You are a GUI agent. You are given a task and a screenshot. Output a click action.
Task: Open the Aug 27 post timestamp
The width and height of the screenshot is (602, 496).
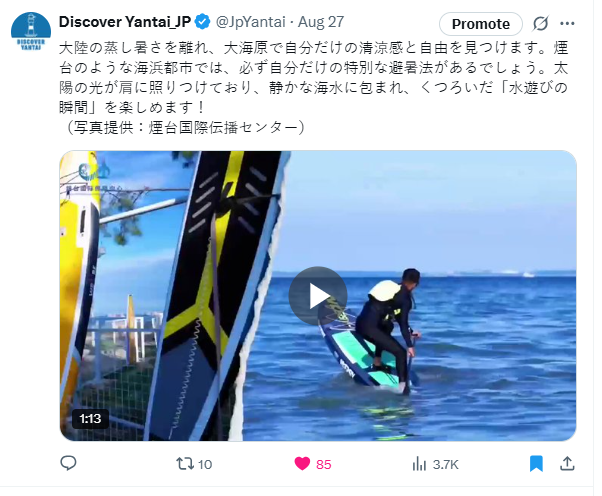[x=321, y=22]
